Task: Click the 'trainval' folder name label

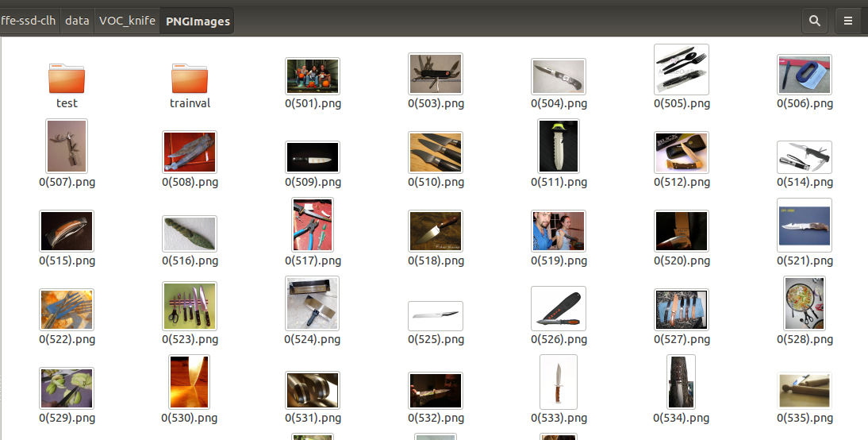Action: click(190, 103)
